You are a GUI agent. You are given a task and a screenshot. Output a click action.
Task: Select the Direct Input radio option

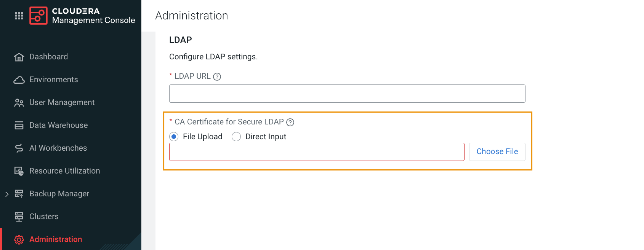tap(236, 137)
